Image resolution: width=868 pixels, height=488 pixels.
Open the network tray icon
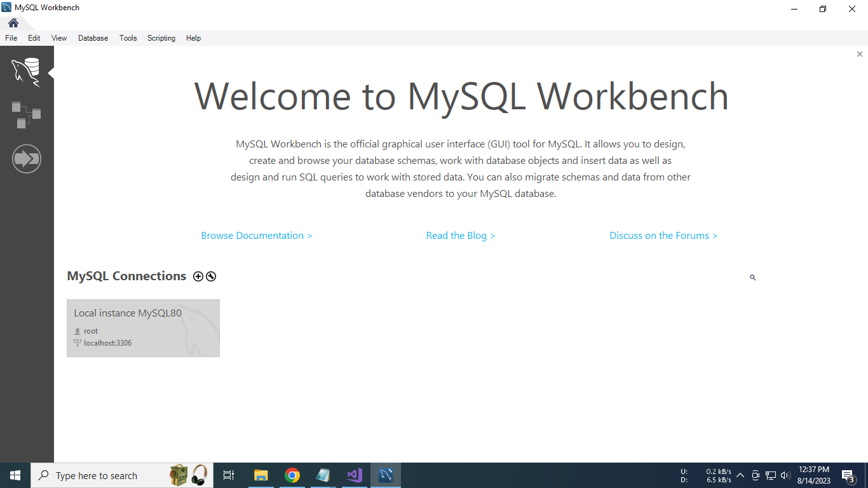click(771, 475)
